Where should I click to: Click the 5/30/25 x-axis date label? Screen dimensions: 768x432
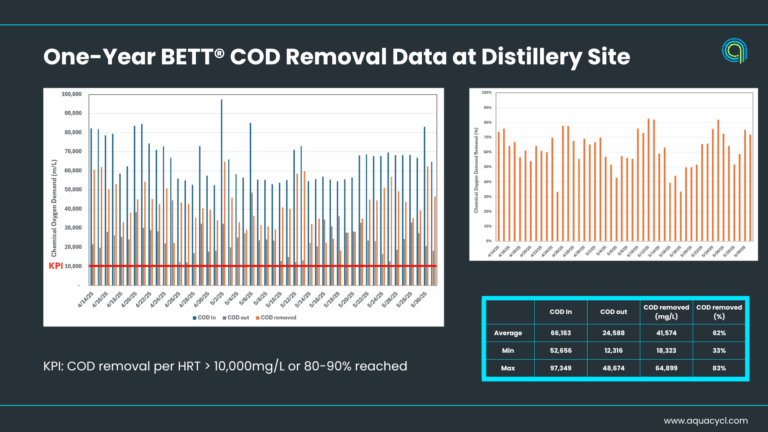419,300
